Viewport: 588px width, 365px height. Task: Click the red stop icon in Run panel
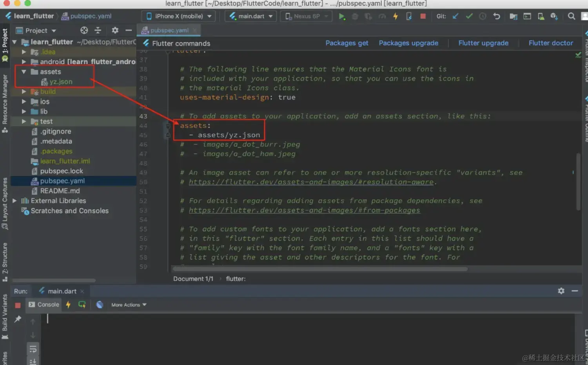(x=18, y=305)
